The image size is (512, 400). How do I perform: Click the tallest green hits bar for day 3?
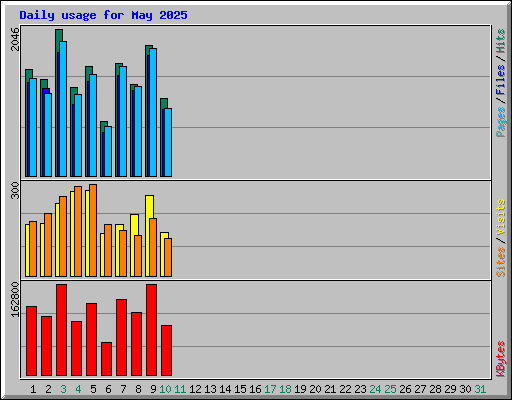click(x=59, y=35)
